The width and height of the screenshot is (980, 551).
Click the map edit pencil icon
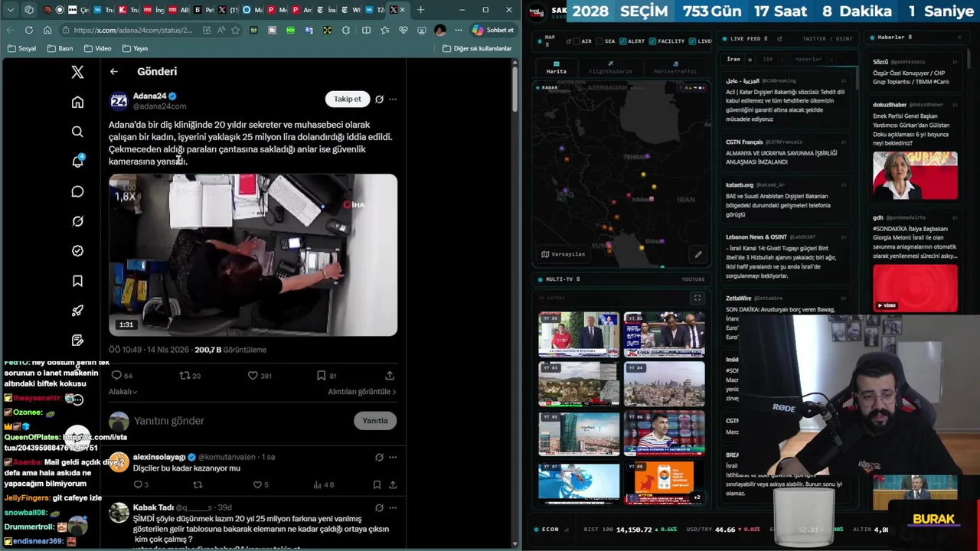tap(698, 254)
